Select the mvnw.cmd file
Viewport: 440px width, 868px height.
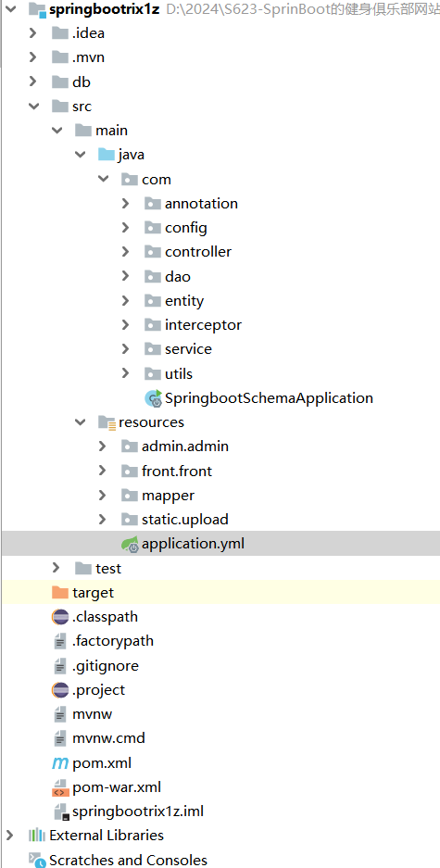(108, 738)
